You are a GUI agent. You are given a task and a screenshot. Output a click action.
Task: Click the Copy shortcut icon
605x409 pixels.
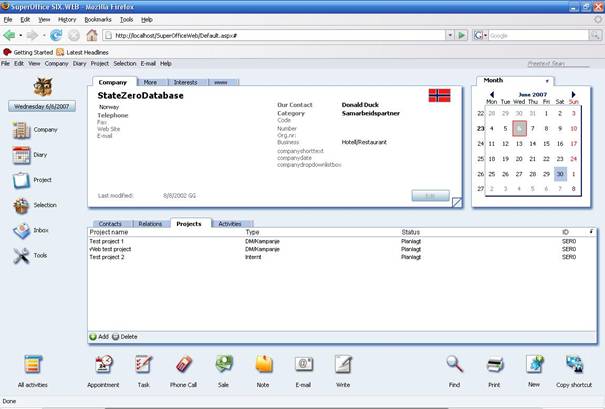point(575,364)
